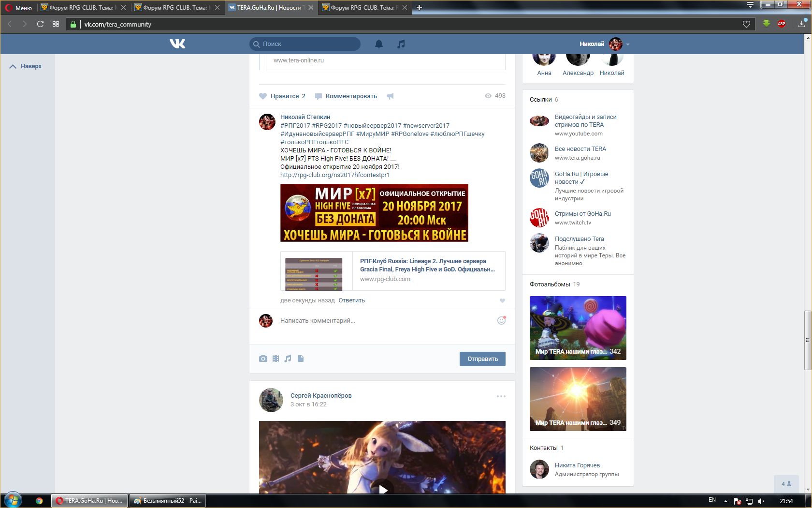Open Никита Горячев contact profile
The height and width of the screenshot is (508, 812).
[x=577, y=465]
